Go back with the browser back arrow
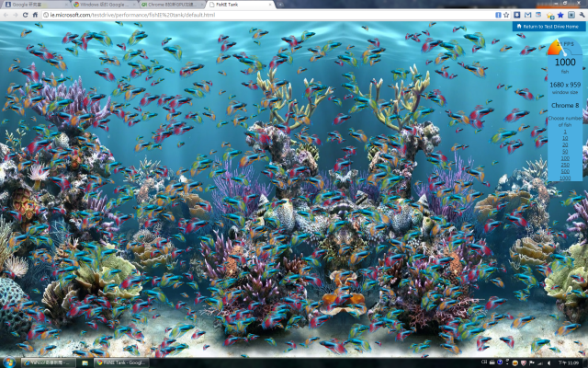588x368 pixels. click(x=6, y=15)
